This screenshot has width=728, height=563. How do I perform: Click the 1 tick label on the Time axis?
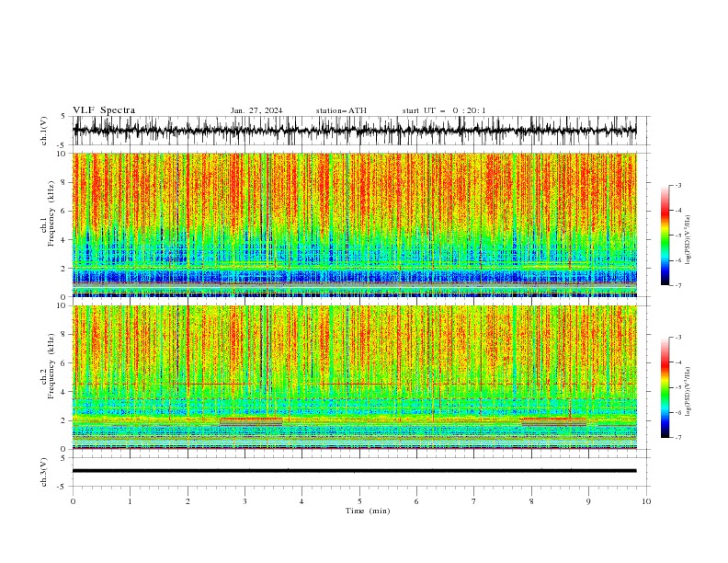130,501
